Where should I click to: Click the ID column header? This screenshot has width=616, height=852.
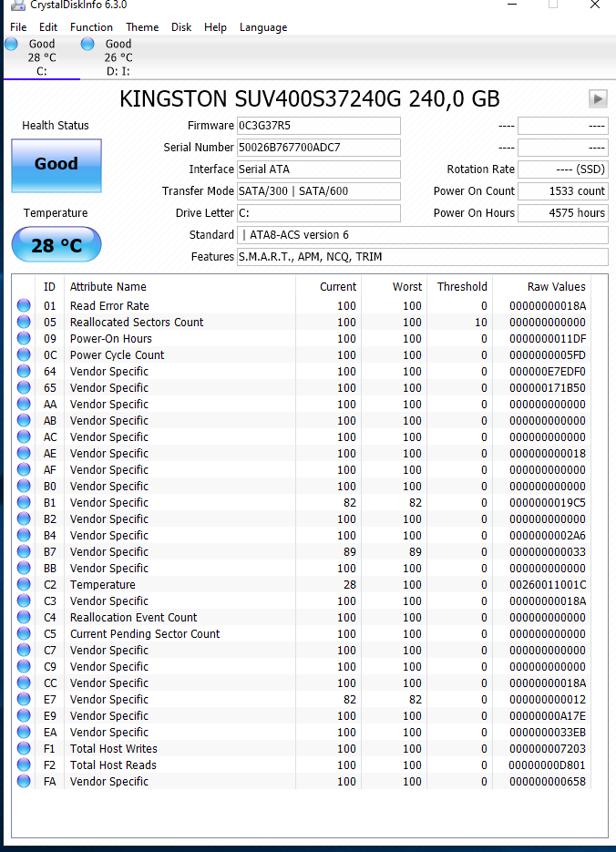(x=49, y=286)
